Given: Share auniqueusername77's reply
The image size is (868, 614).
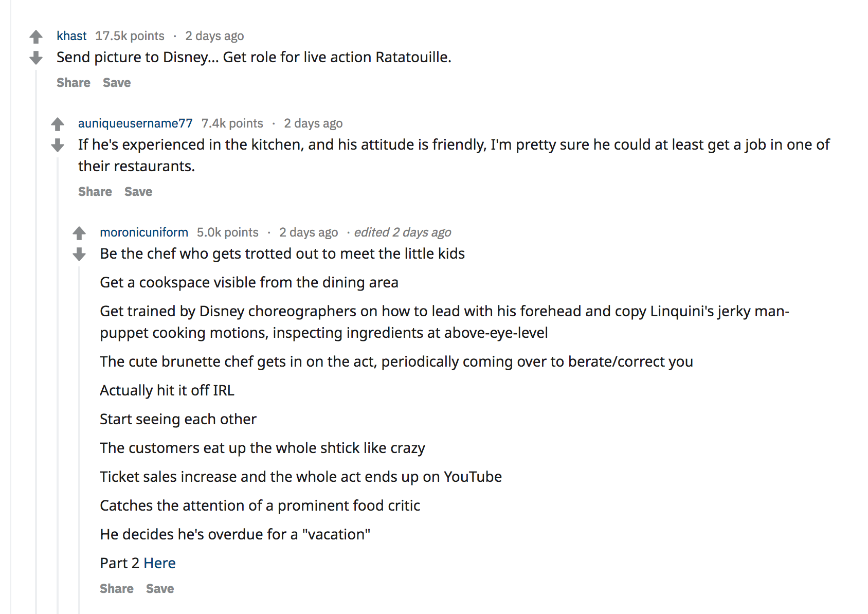Looking at the screenshot, I should [x=95, y=192].
